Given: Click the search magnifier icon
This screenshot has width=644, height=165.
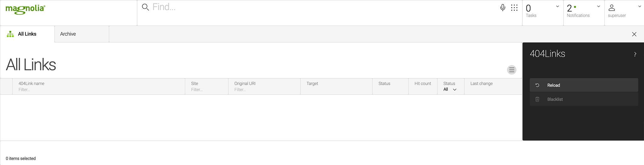Looking at the screenshot, I should tap(145, 7).
